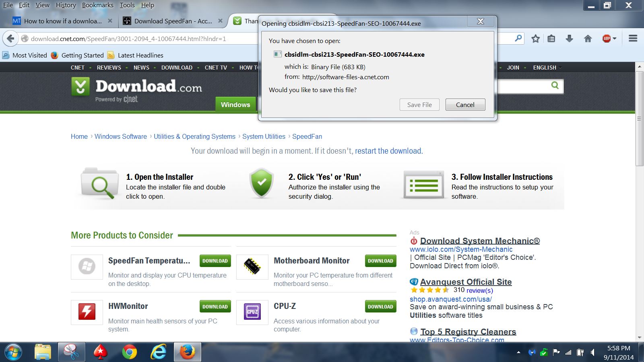Screen dimensions: 644x362
Task: Open the Tools menu
Action: (127, 5)
